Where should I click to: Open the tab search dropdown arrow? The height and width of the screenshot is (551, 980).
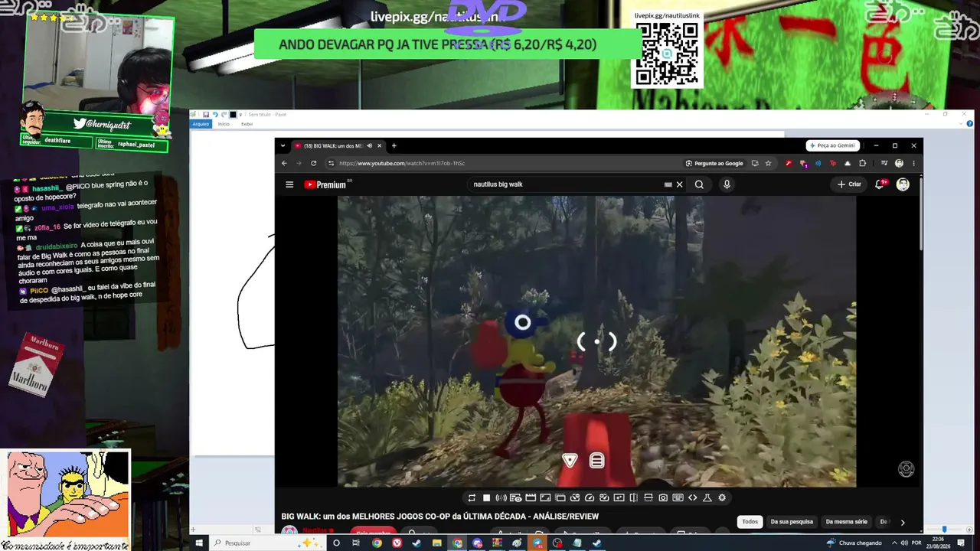coord(283,145)
